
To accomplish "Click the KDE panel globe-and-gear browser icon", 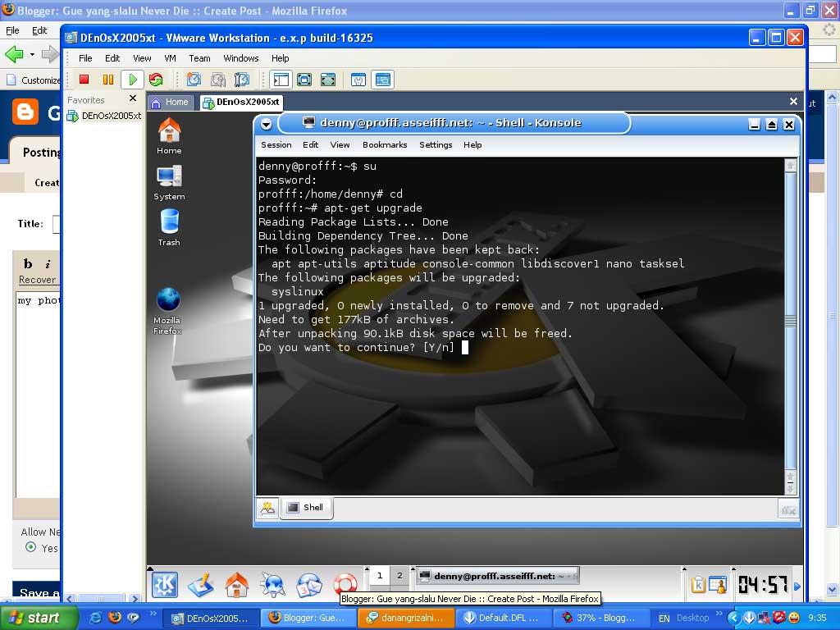I will [272, 584].
